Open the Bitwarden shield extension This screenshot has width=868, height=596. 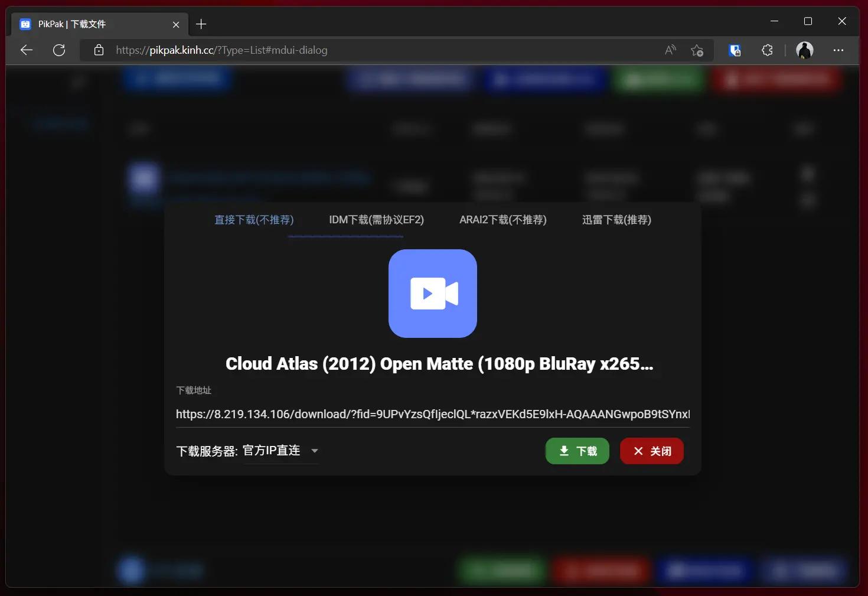[x=735, y=50]
